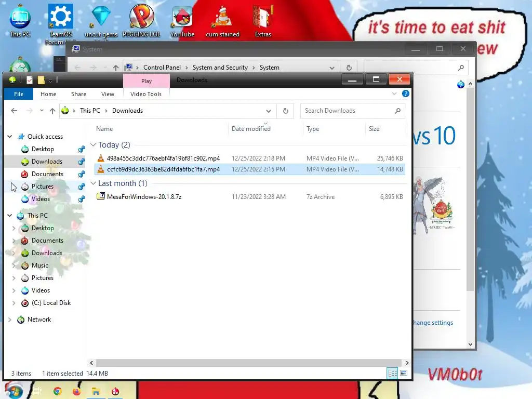
Task: Click Change settings link in System window
Action: tap(433, 323)
